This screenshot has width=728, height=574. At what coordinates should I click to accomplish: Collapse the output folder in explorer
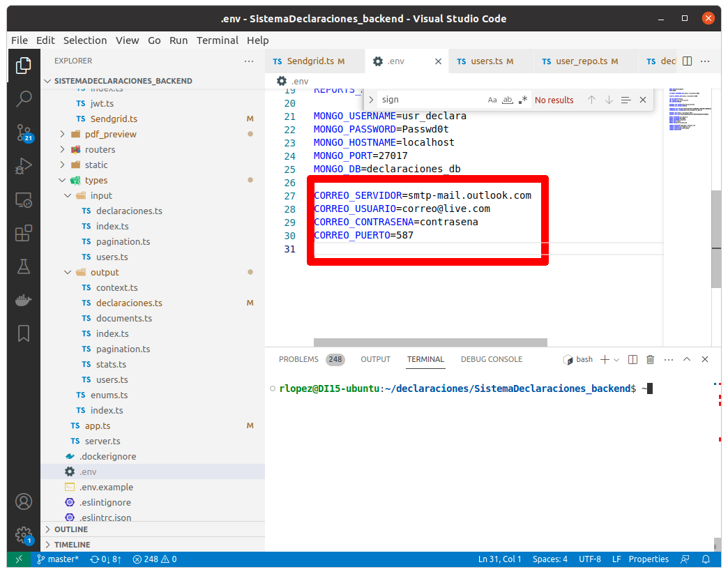(105, 272)
